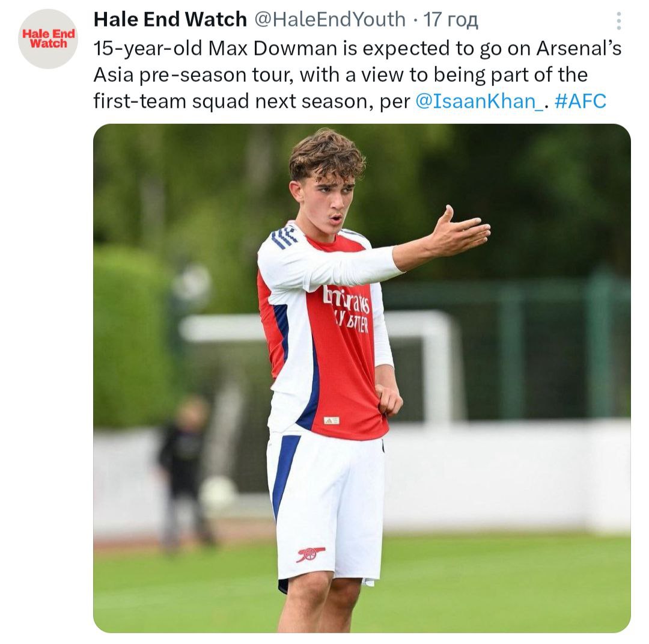Click the Arsenal cannon crest on shorts
This screenshot has width=649, height=644.
tap(311, 554)
